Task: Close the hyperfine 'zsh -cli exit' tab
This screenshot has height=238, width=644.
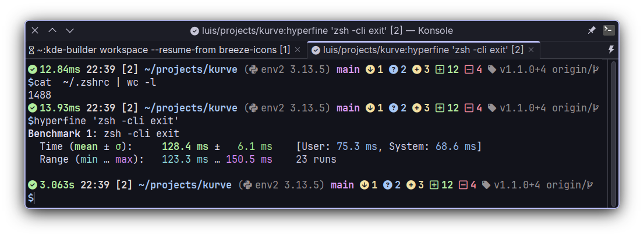Action: tap(530, 50)
